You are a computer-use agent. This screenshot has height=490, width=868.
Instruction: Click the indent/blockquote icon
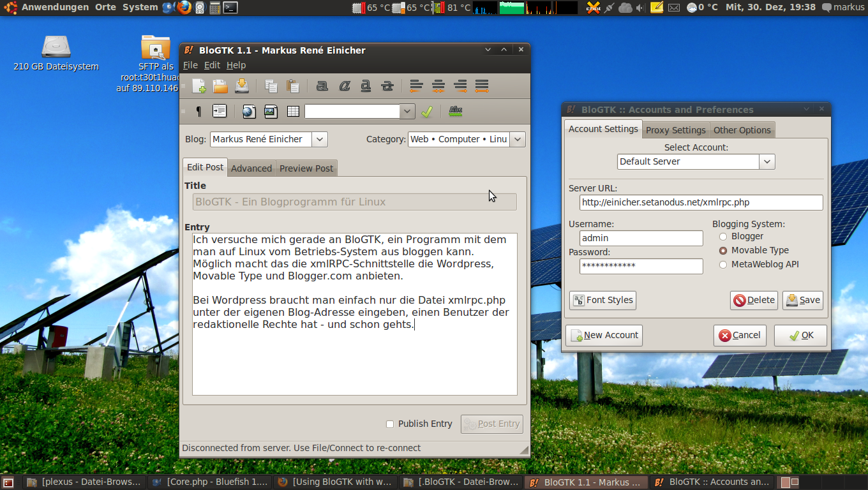coord(220,111)
